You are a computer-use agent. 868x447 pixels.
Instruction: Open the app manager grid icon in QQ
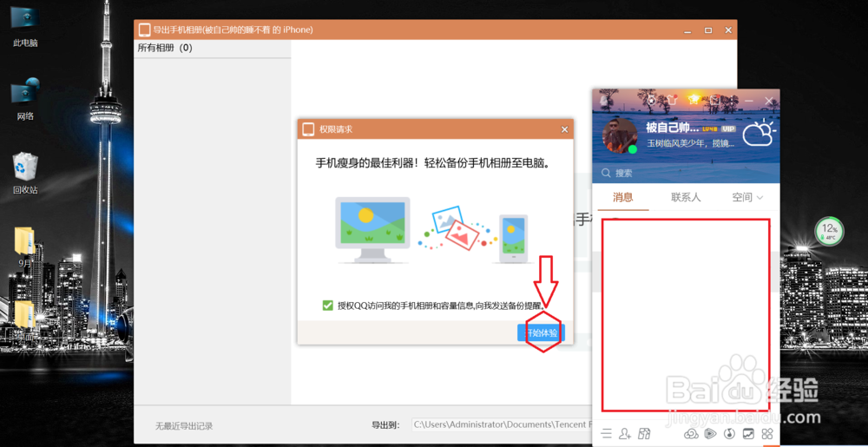(767, 433)
